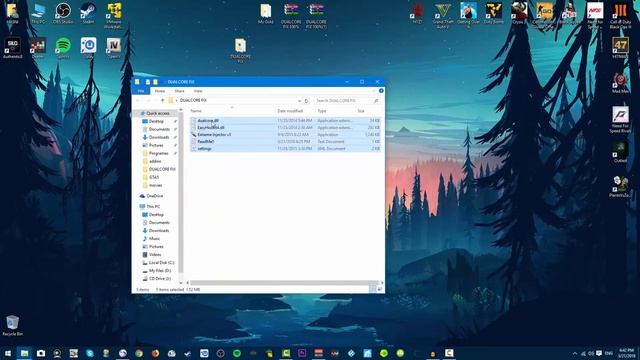Open the movies folder in sidebar
The width and height of the screenshot is (640, 360).
point(155,185)
